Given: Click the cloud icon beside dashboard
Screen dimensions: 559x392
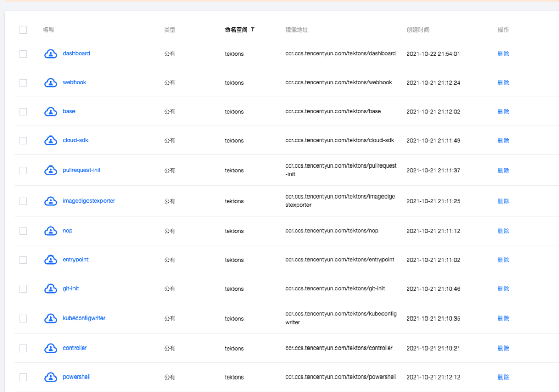Looking at the screenshot, I should coord(51,54).
